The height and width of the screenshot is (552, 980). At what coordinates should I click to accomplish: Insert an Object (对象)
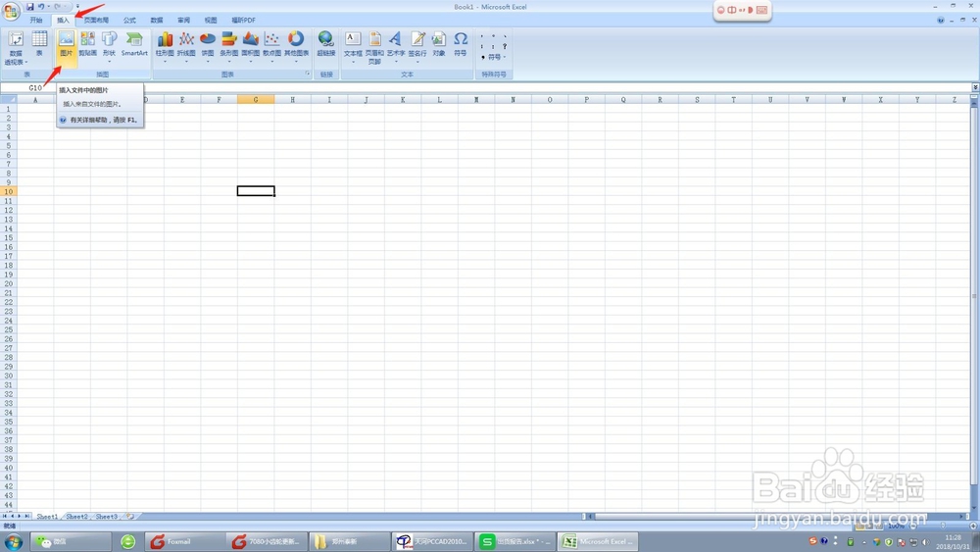tap(439, 44)
